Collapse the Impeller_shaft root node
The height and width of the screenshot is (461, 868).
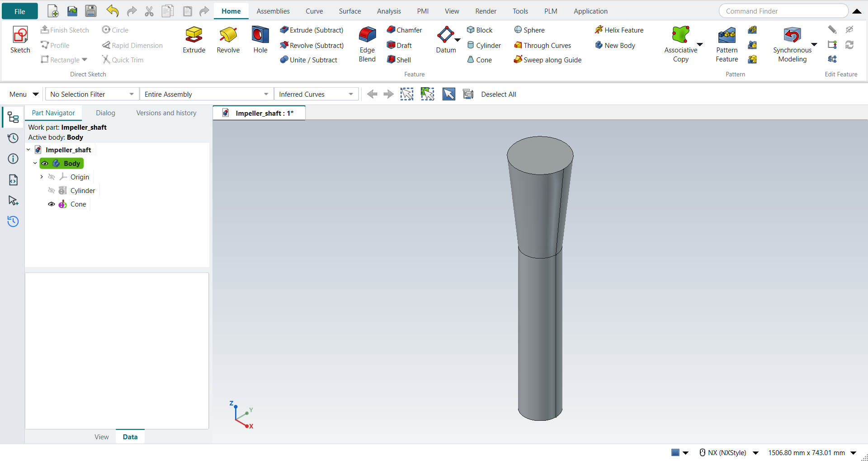pyautogui.click(x=28, y=150)
